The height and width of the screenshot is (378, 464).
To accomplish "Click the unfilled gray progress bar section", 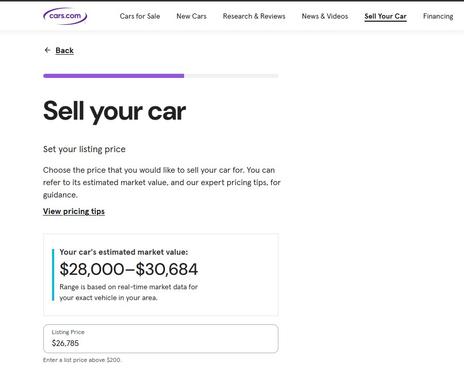I will [231, 76].
